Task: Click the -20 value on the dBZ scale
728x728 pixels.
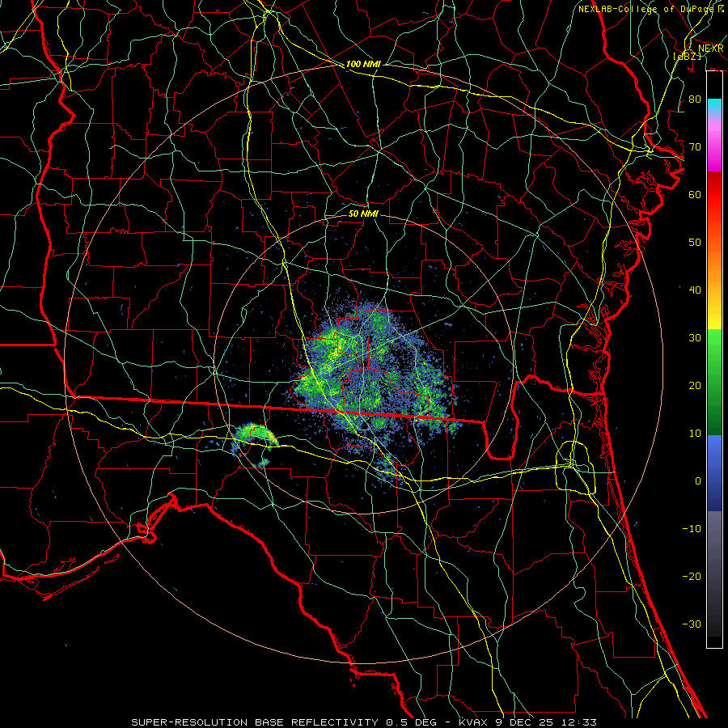Action: coord(692,577)
